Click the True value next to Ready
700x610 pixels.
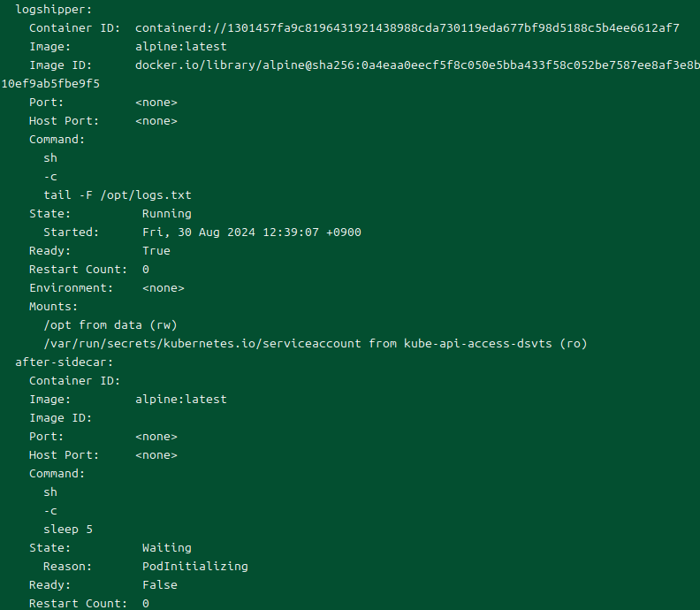pos(156,250)
